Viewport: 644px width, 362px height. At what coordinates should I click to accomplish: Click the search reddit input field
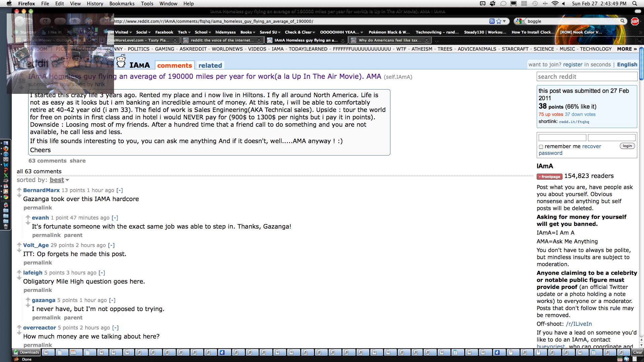pyautogui.click(x=587, y=77)
